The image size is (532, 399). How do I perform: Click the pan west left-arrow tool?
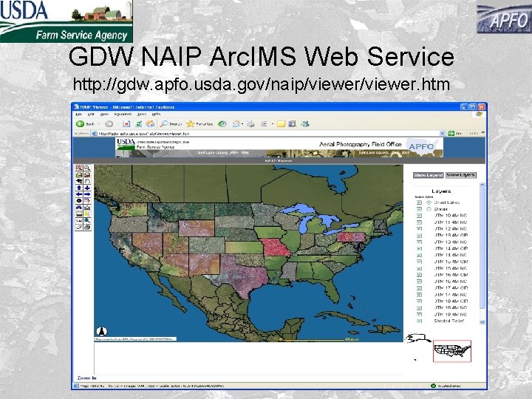click(79, 194)
